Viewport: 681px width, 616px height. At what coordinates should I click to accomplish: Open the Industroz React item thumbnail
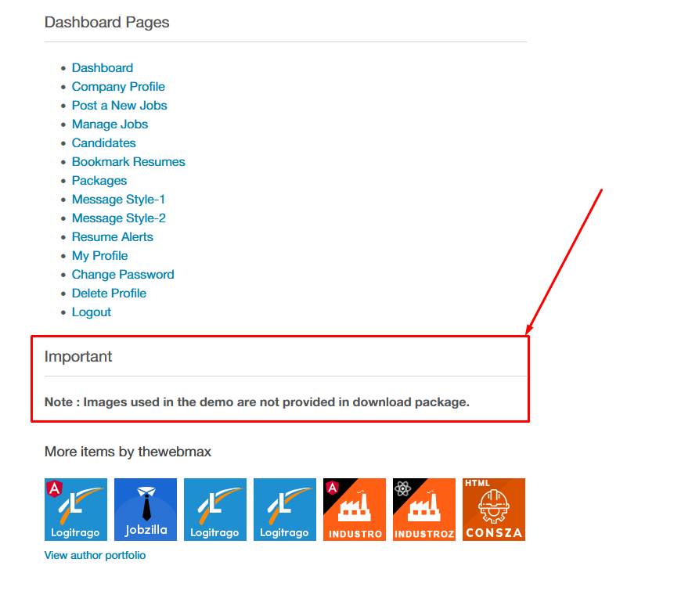tap(424, 509)
